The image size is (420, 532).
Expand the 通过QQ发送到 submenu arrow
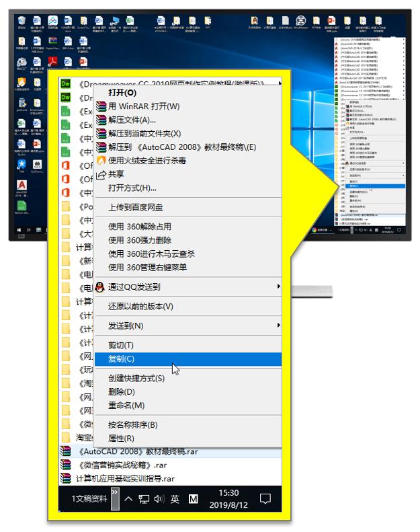click(x=279, y=287)
